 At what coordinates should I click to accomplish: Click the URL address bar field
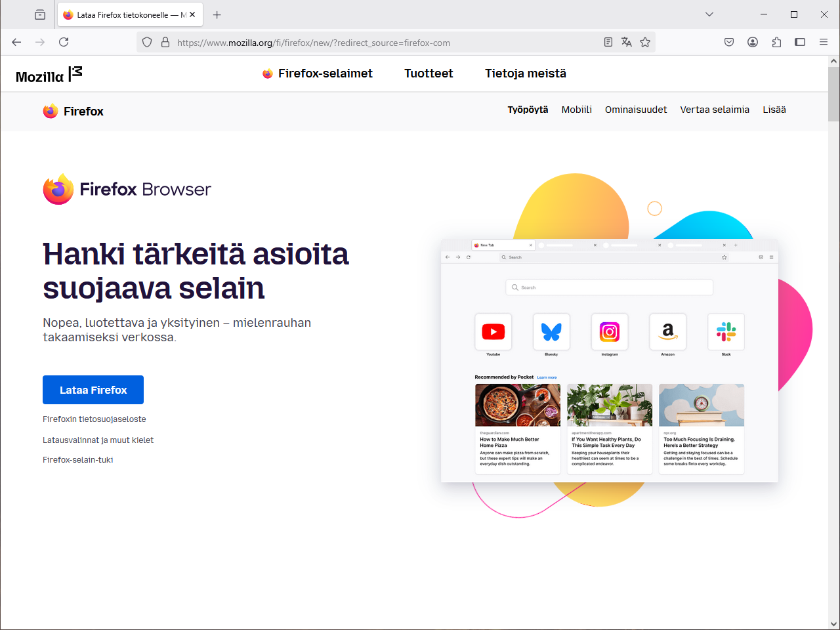click(381, 43)
